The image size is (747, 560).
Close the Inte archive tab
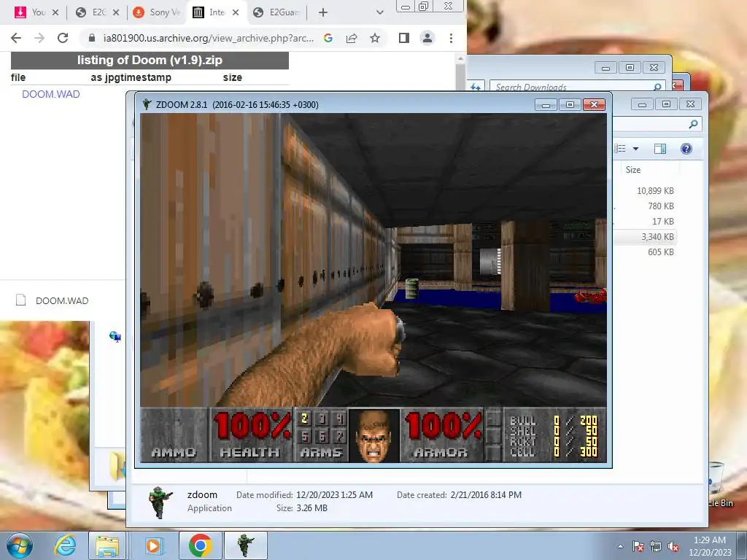[236, 13]
